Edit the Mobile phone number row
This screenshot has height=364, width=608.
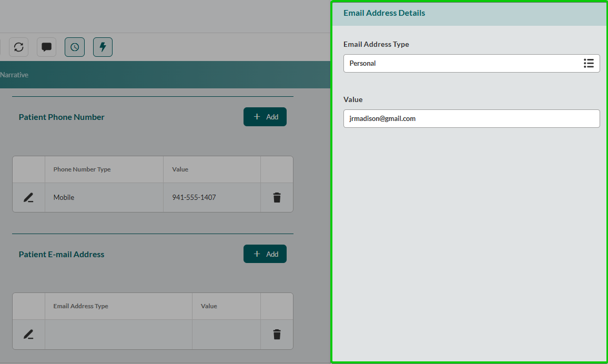tap(28, 198)
